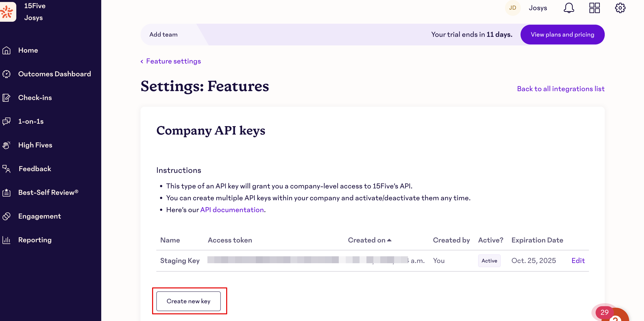This screenshot has width=644, height=321.
Task: Click the JD user avatar
Action: [x=512, y=8]
